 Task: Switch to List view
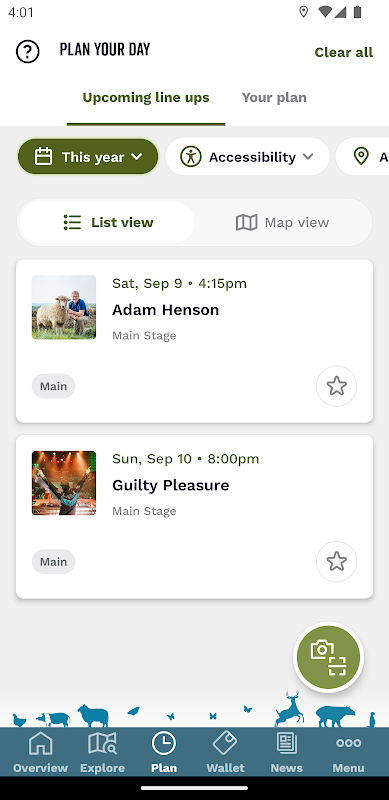107,222
